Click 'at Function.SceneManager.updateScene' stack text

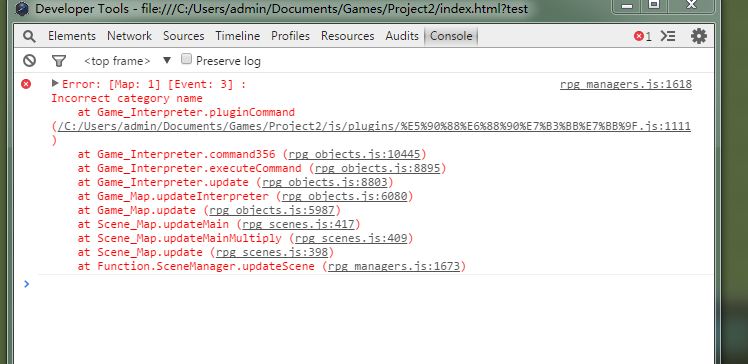[x=196, y=266]
